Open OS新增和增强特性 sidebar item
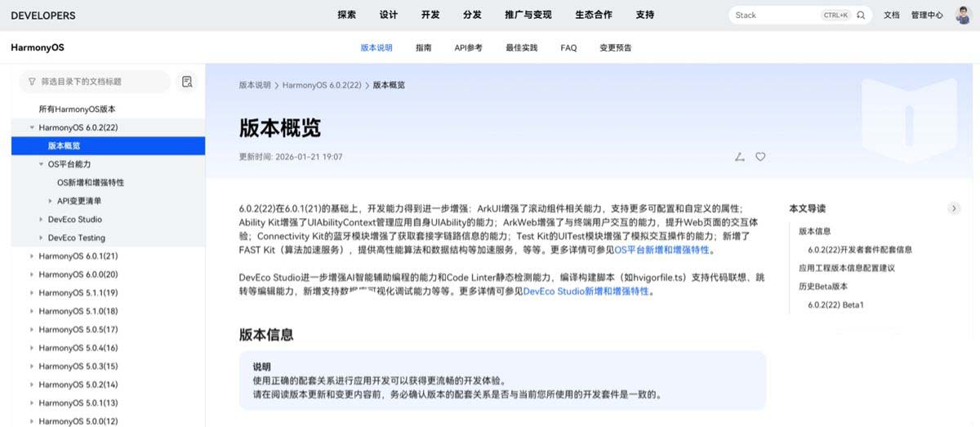The width and height of the screenshot is (980, 427). [91, 182]
